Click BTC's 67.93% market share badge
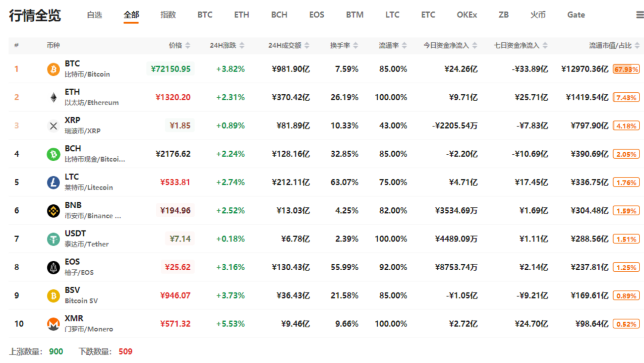The height and width of the screenshot is (363, 644). click(626, 69)
